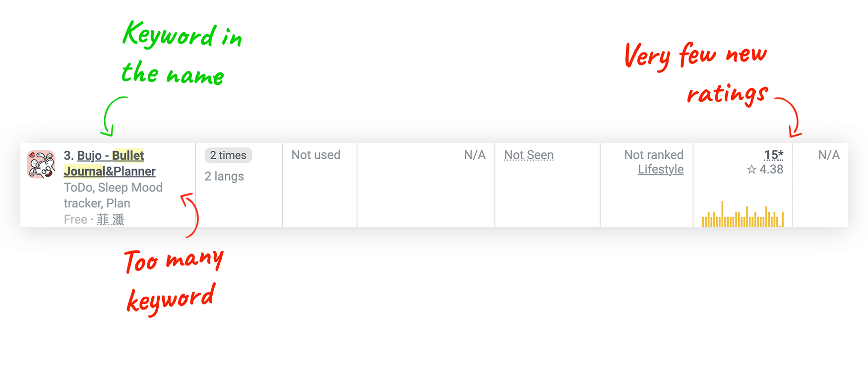Open the Bujo - Bullet Journal&Planner link
868x370 pixels.
click(110, 163)
